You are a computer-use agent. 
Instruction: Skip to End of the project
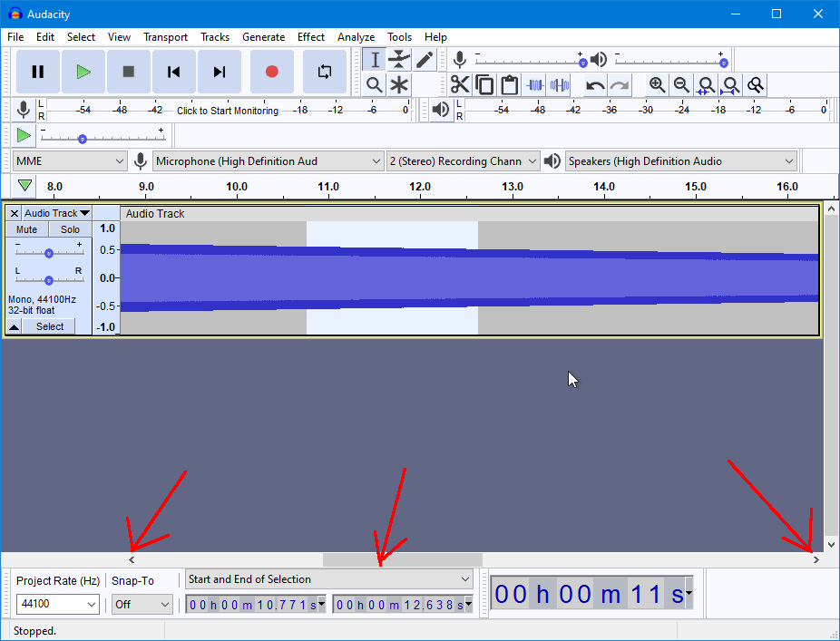point(220,72)
